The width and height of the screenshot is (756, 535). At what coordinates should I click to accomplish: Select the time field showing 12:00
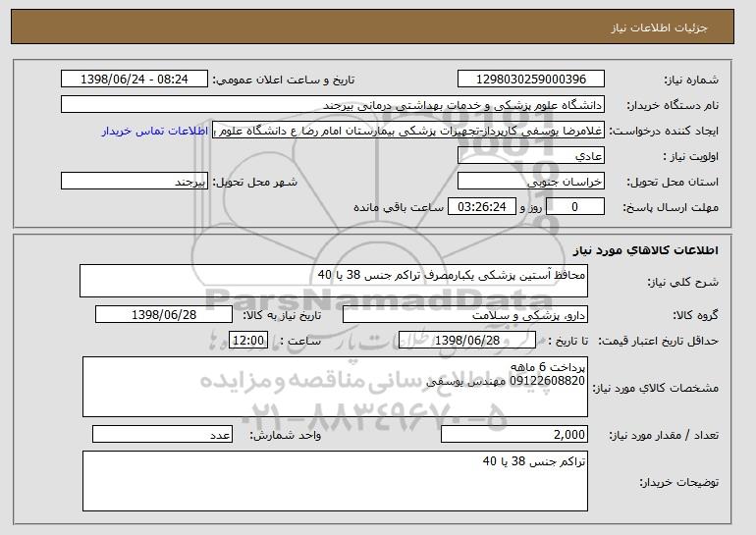pyautogui.click(x=248, y=341)
